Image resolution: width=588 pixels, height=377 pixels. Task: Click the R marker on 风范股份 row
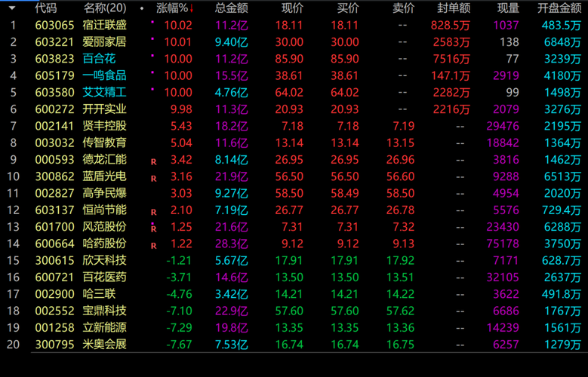[x=153, y=229]
